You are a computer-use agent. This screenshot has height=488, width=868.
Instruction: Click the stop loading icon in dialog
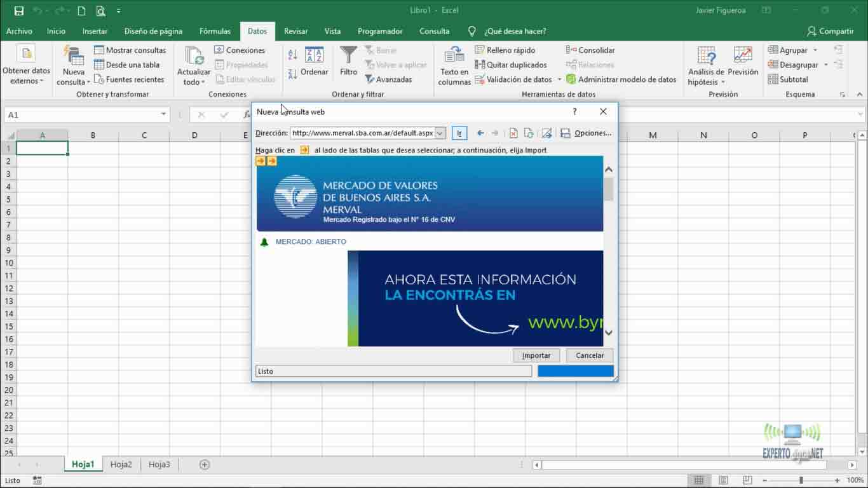513,133
